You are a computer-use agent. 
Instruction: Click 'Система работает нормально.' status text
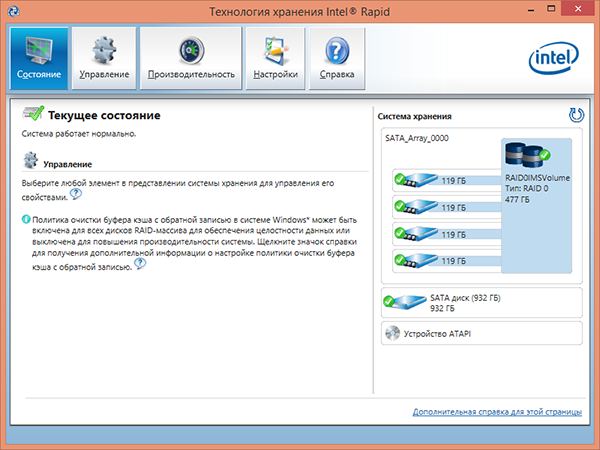(79, 134)
